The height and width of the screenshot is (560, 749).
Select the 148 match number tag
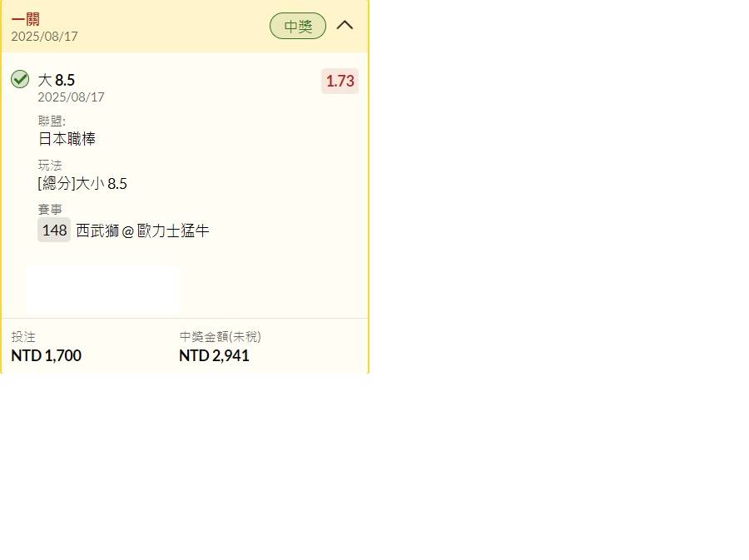pyautogui.click(x=54, y=230)
